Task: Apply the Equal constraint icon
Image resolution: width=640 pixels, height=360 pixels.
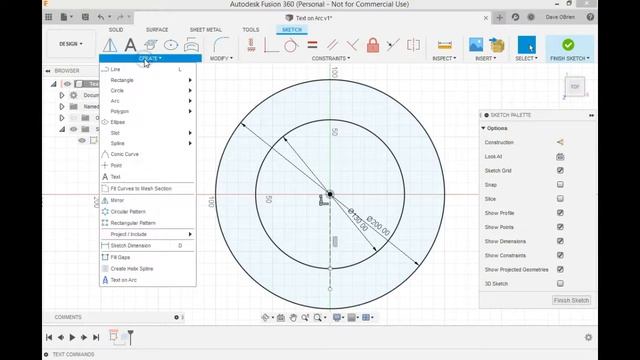Action: coord(312,45)
